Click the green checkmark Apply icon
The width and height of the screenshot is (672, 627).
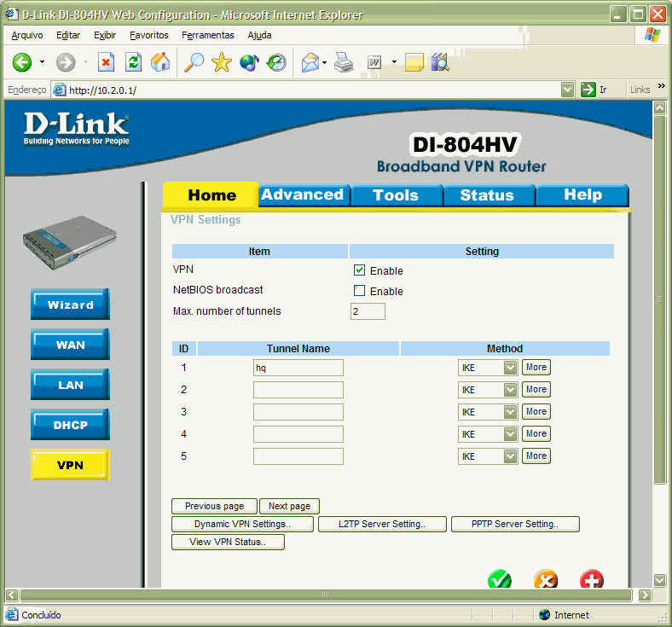click(x=500, y=579)
